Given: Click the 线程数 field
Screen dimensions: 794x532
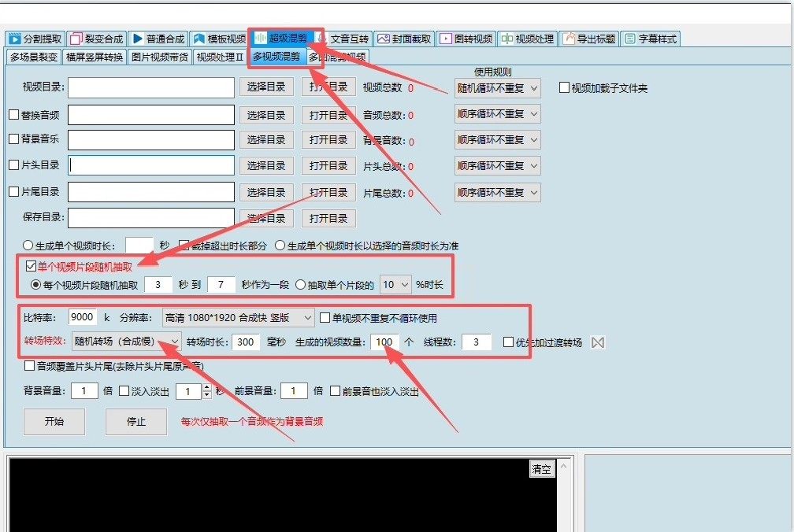Looking at the screenshot, I should [x=477, y=342].
